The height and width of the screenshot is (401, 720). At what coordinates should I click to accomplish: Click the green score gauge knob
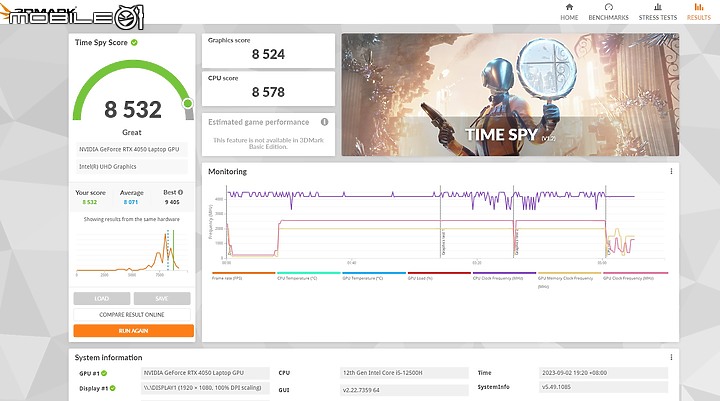(x=187, y=103)
